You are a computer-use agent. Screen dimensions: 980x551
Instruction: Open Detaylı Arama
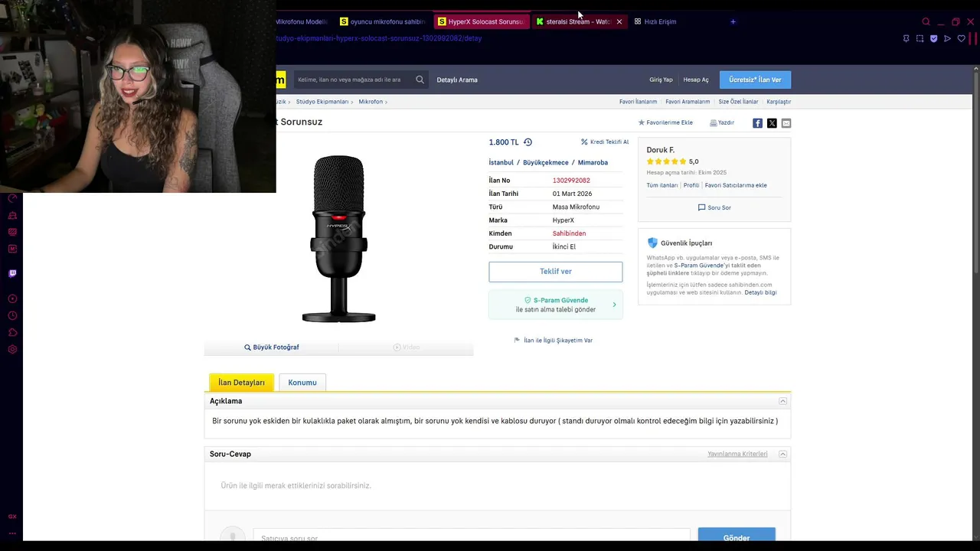pyautogui.click(x=457, y=80)
